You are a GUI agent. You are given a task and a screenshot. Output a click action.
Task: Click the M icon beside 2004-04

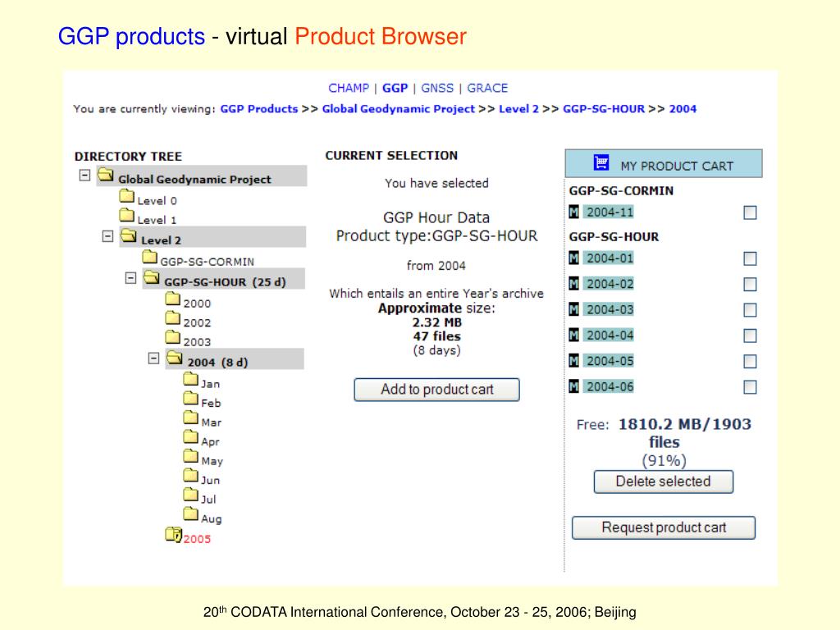coord(573,336)
